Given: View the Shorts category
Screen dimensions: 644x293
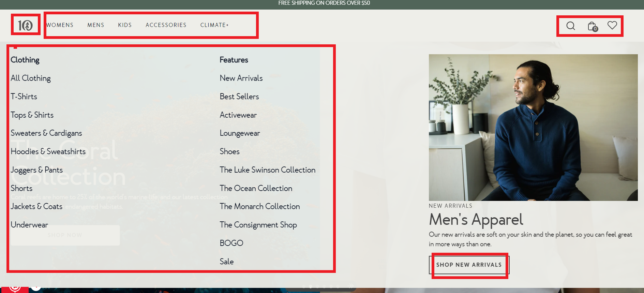Looking at the screenshot, I should pos(21,188).
